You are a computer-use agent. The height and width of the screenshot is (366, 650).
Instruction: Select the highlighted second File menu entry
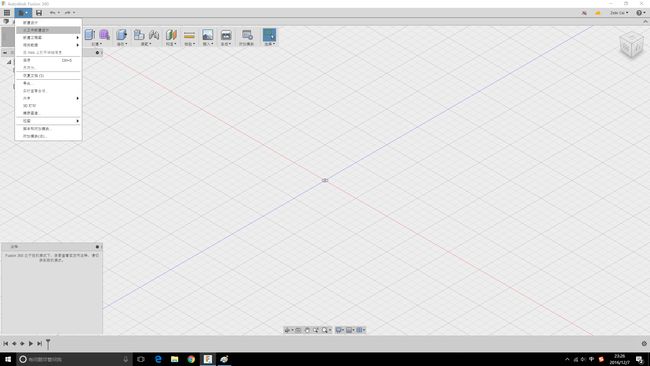pos(48,30)
